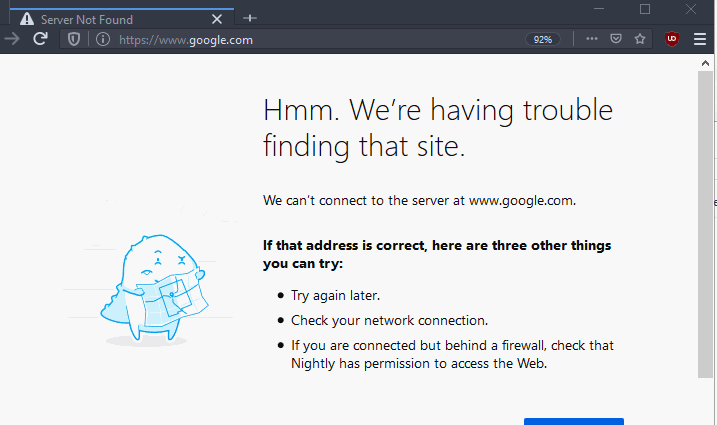
Task: Click the blue button below the suggestions list
Action: point(573,421)
